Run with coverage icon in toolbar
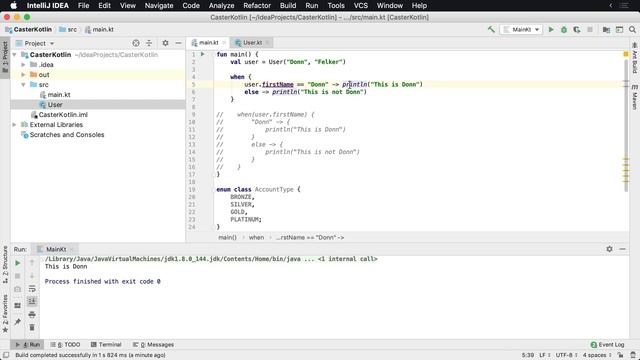 (x=577, y=29)
